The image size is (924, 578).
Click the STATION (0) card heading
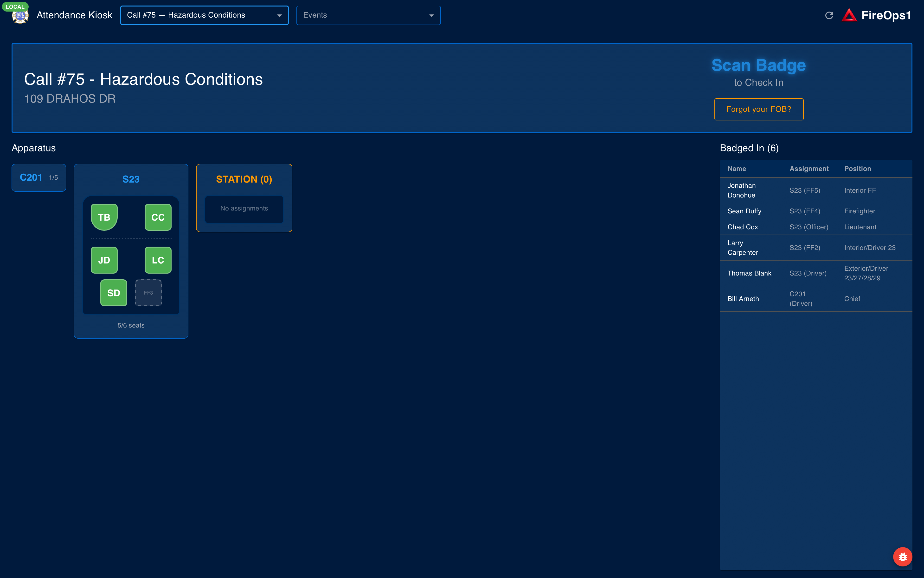(244, 179)
